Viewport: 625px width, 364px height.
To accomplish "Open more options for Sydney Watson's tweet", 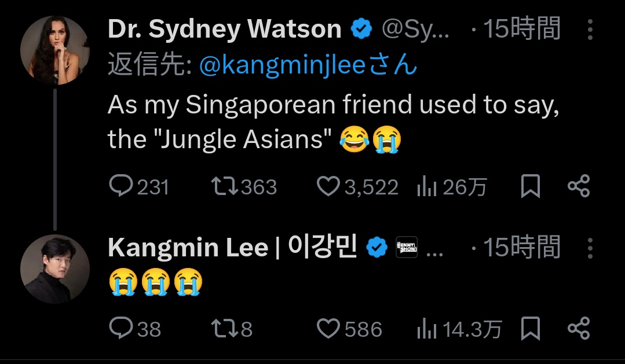I will (x=590, y=29).
